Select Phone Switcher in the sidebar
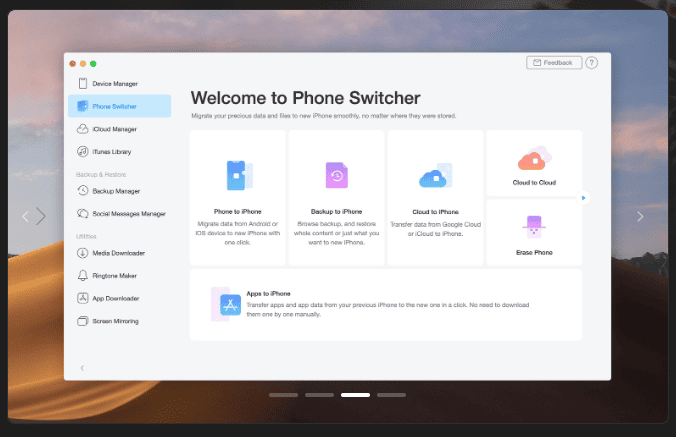 119,106
